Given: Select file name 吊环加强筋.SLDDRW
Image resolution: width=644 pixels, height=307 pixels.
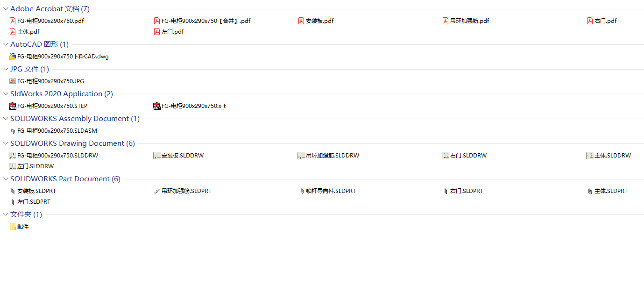Looking at the screenshot, I should pos(333,156).
